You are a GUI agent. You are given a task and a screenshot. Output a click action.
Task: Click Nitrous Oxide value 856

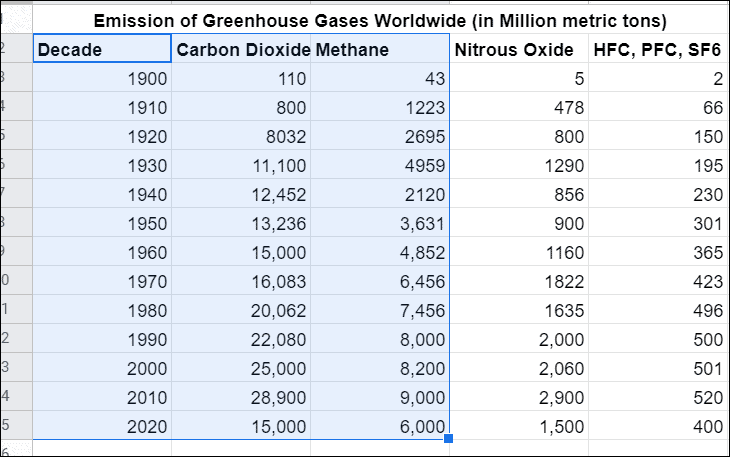click(519, 194)
